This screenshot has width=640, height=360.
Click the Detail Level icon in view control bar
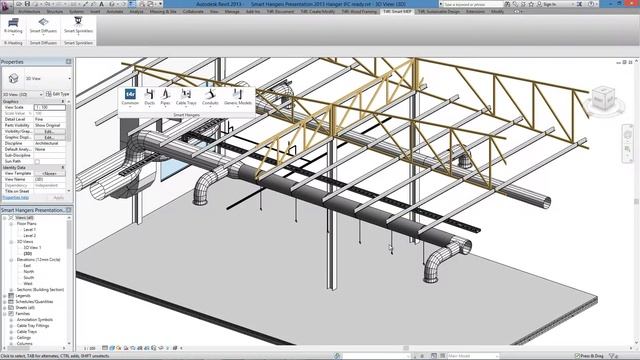(x=105, y=348)
